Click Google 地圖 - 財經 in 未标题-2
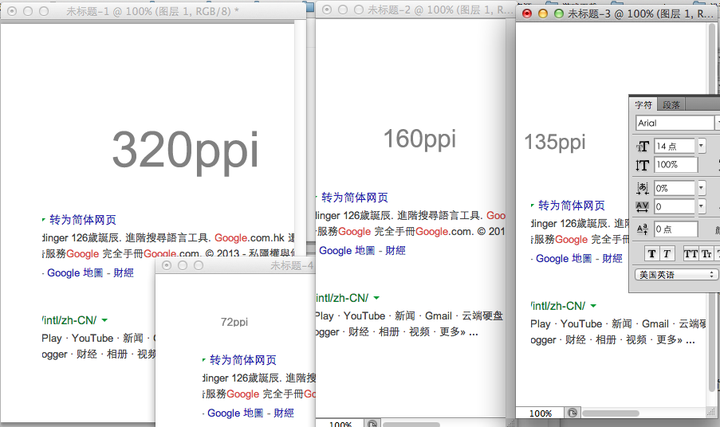This screenshot has height=427, width=720. 362,250
